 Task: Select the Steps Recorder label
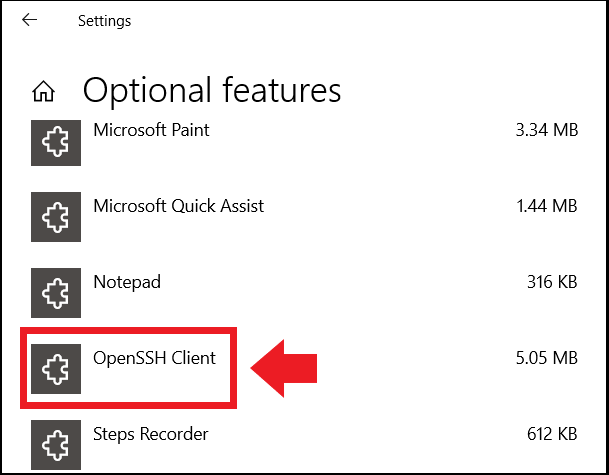150,434
